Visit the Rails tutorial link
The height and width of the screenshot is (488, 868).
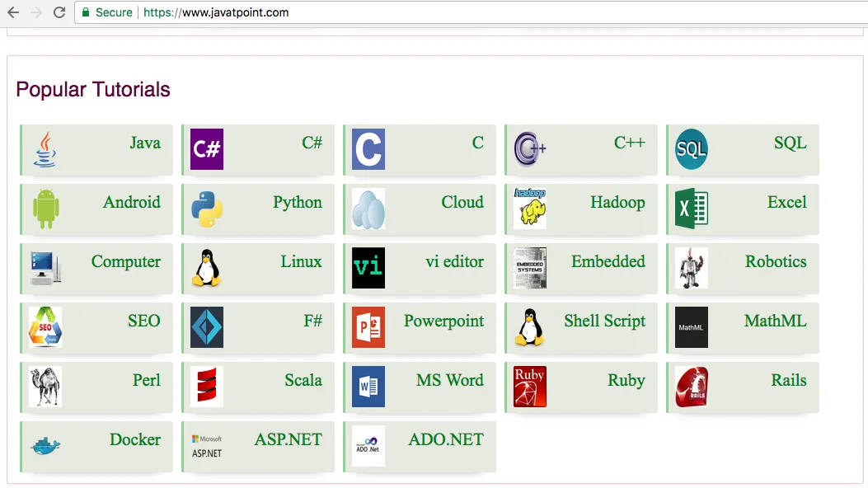coord(788,379)
